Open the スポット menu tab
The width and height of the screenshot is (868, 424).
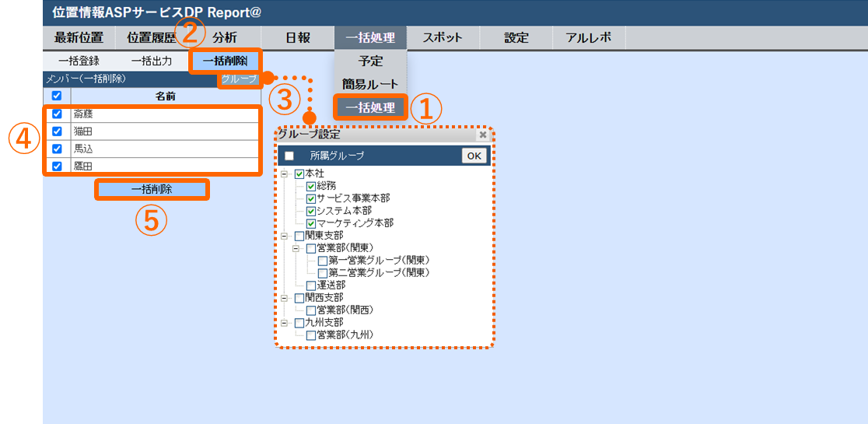(443, 38)
